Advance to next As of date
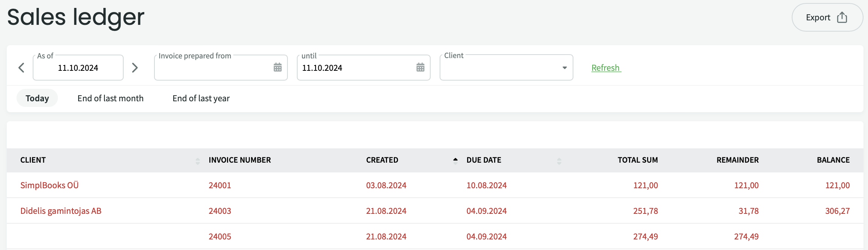868x250 pixels. [x=135, y=68]
